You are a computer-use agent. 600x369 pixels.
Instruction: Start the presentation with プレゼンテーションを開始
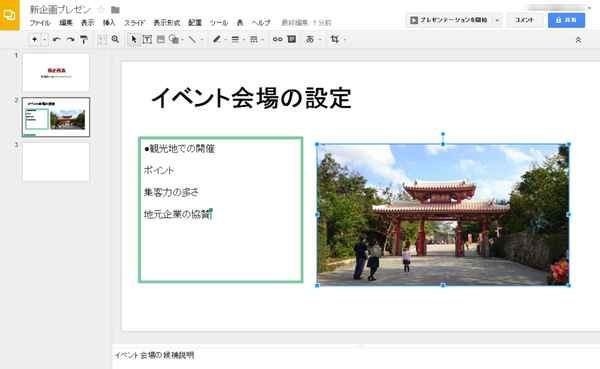(449, 20)
